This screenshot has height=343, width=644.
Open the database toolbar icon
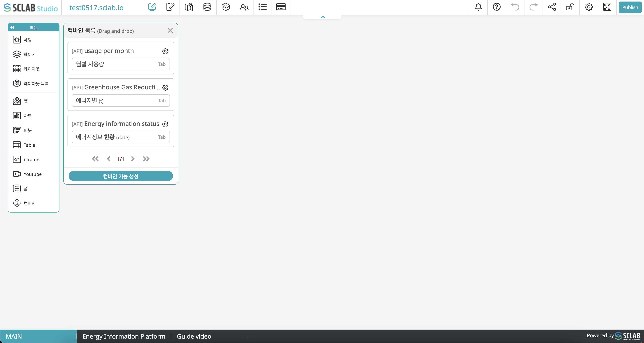207,7
